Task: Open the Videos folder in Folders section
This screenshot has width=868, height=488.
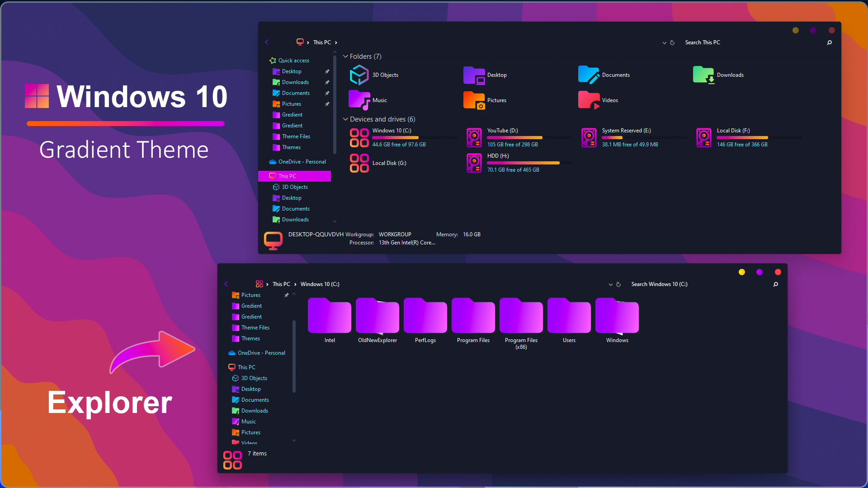Action: point(589,100)
